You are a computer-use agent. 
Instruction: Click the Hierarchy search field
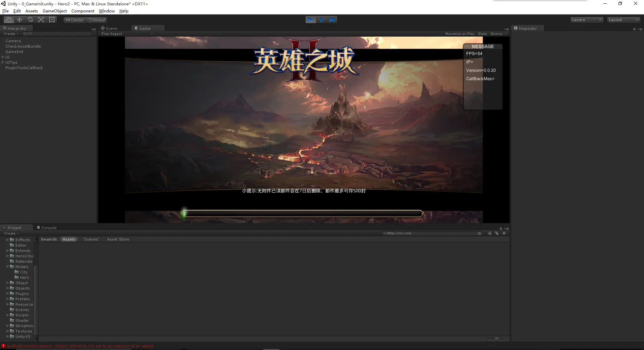[57, 34]
